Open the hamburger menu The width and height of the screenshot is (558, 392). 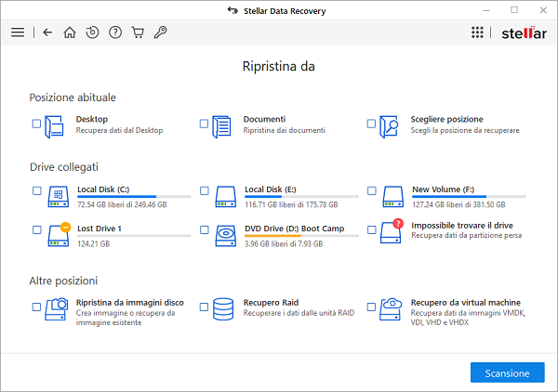coord(18,33)
